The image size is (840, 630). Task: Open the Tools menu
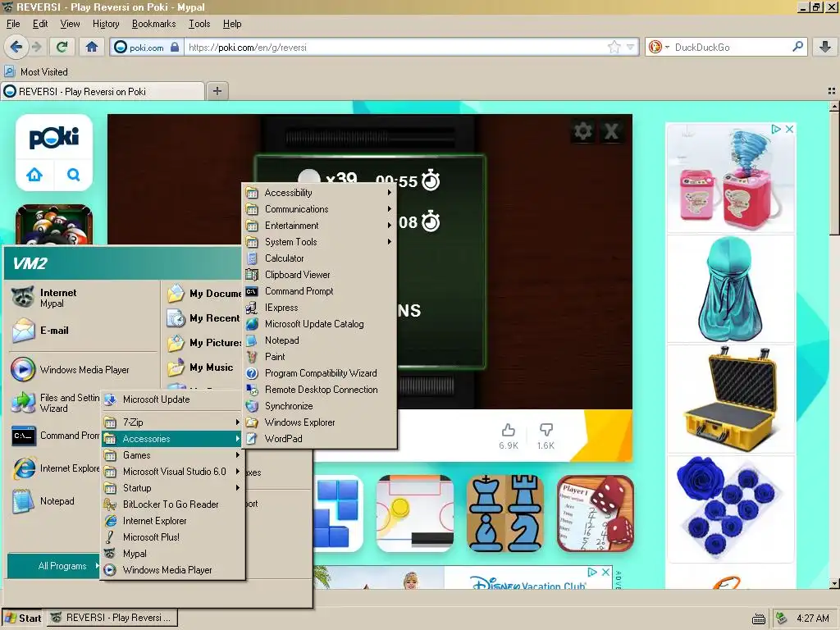coord(199,24)
